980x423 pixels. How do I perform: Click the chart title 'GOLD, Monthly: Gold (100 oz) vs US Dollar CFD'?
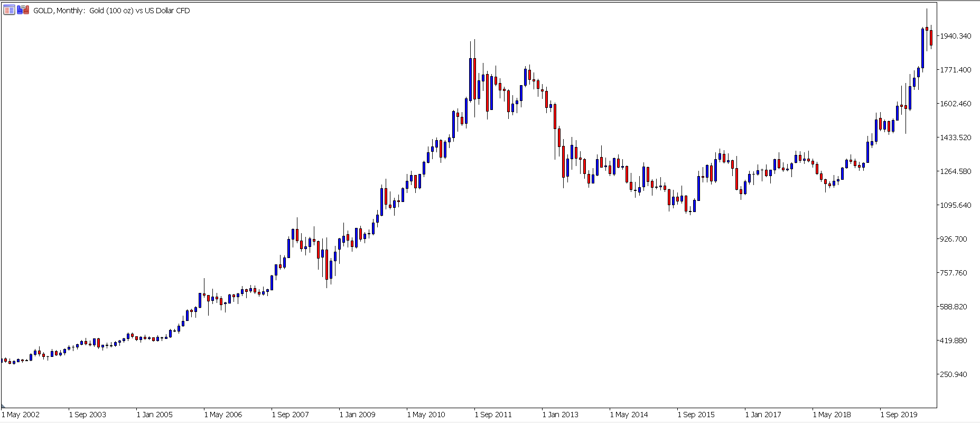click(x=111, y=11)
